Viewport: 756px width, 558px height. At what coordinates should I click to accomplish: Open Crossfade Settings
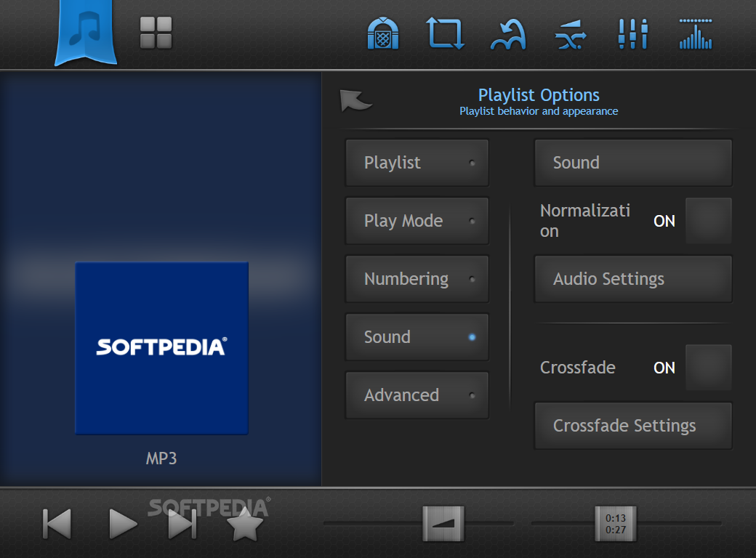[x=633, y=426]
